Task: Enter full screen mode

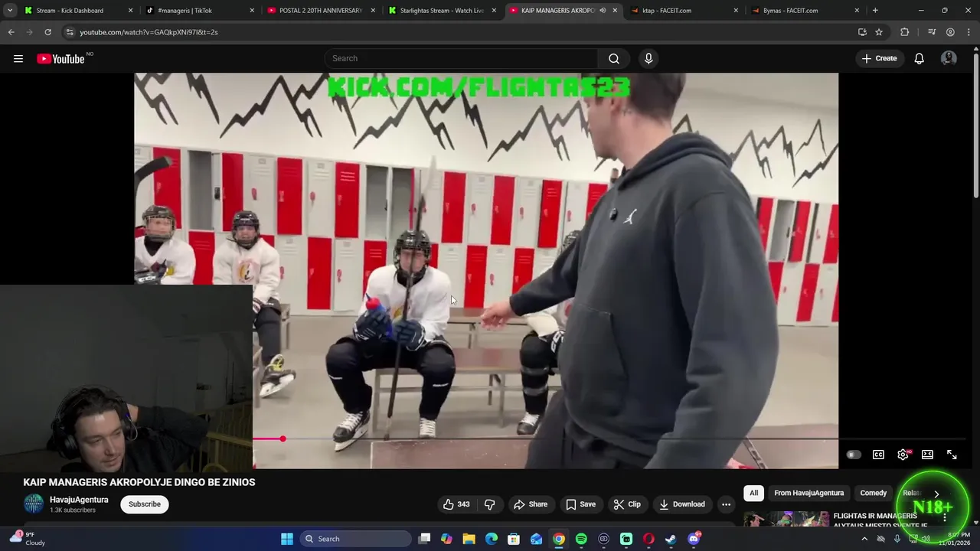Action: click(x=952, y=455)
